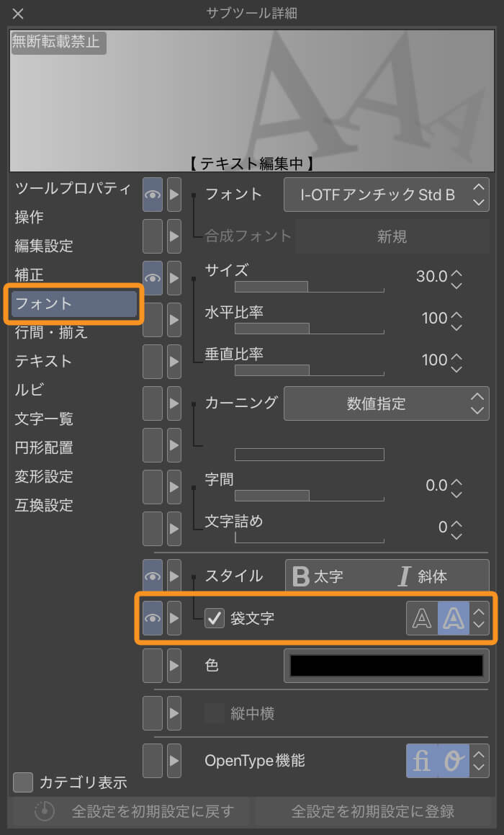Open font dropdown I-OTFアンチック Std B
The image size is (504, 835).
tap(387, 195)
